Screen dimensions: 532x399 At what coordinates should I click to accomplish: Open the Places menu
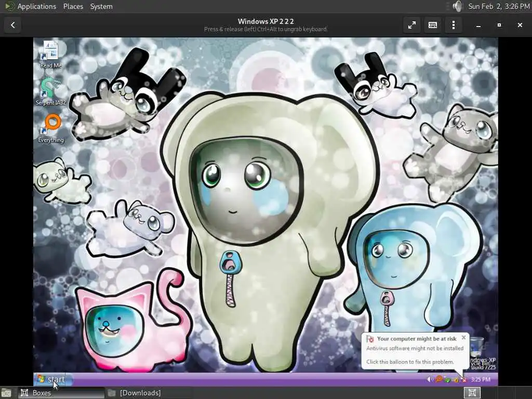pyautogui.click(x=73, y=6)
